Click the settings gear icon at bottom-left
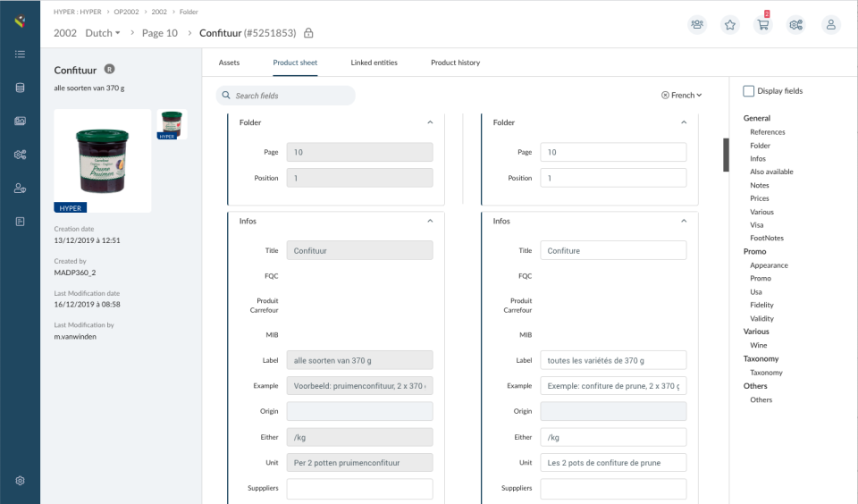Image resolution: width=858 pixels, height=504 pixels. pos(20,480)
